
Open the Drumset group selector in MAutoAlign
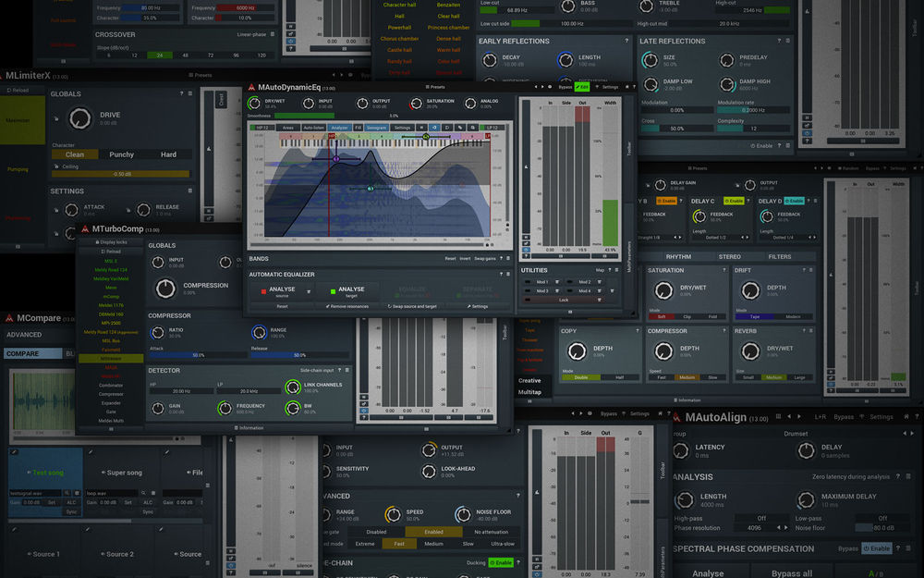(796, 434)
